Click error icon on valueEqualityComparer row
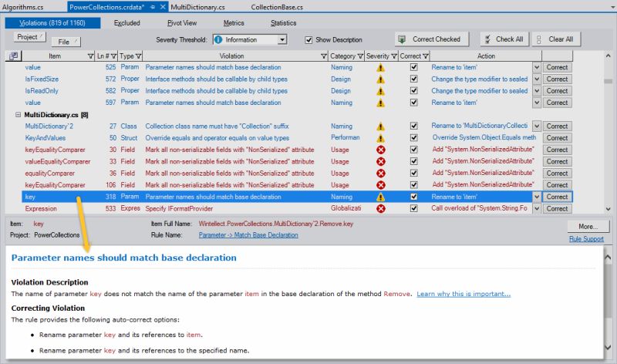The height and width of the screenshot is (364, 617). point(380,162)
